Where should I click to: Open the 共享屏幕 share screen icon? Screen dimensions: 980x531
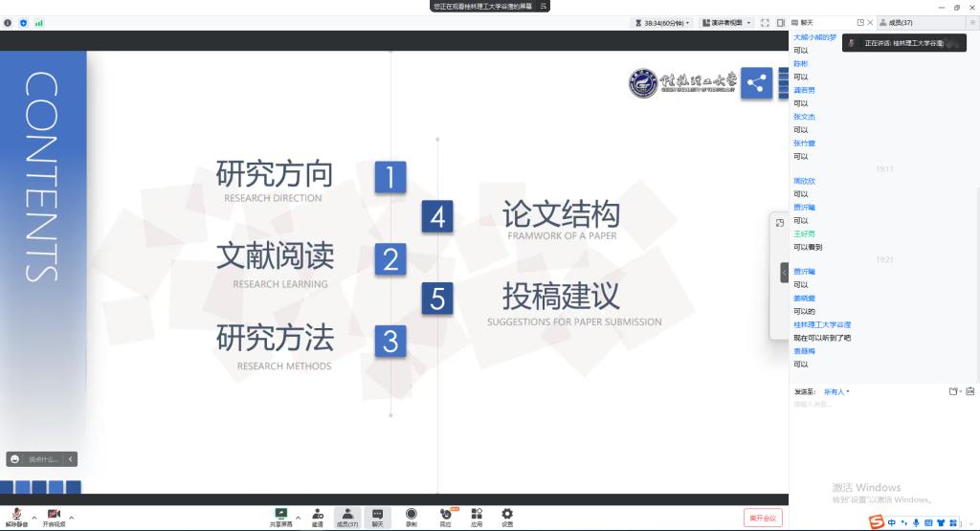[x=280, y=515]
